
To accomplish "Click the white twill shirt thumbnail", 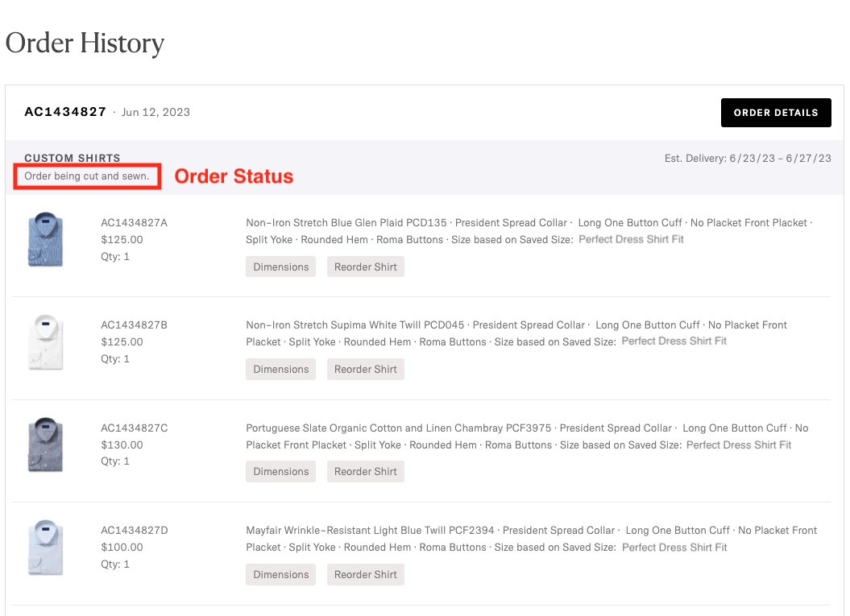I will point(44,342).
